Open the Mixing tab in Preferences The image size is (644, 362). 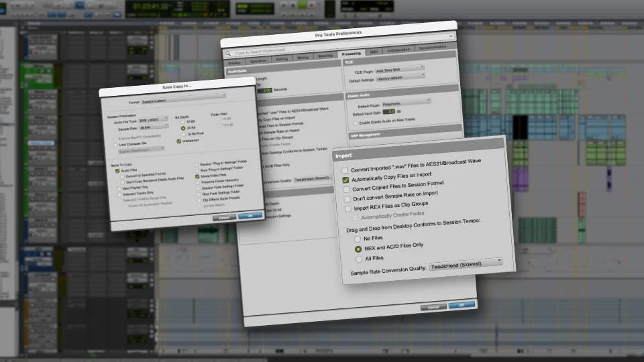click(303, 58)
